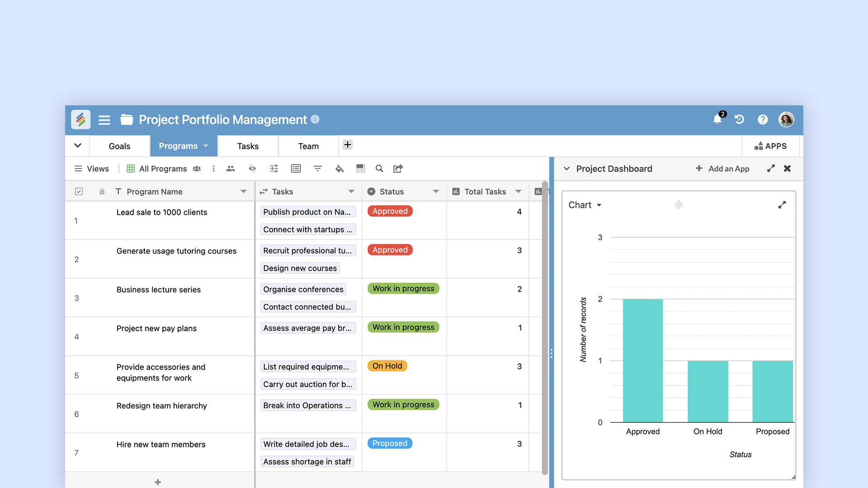Toggle the Programs tab dropdown arrow
868x488 pixels.
206,145
